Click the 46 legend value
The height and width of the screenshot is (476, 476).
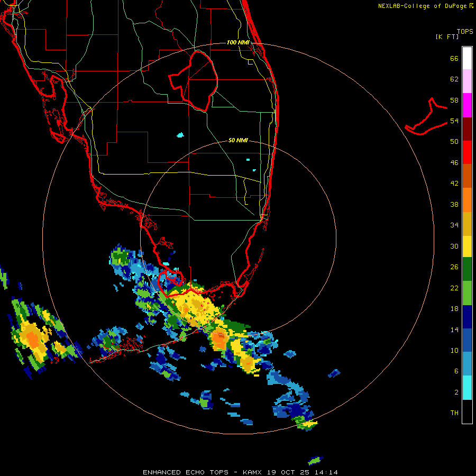coord(454,163)
